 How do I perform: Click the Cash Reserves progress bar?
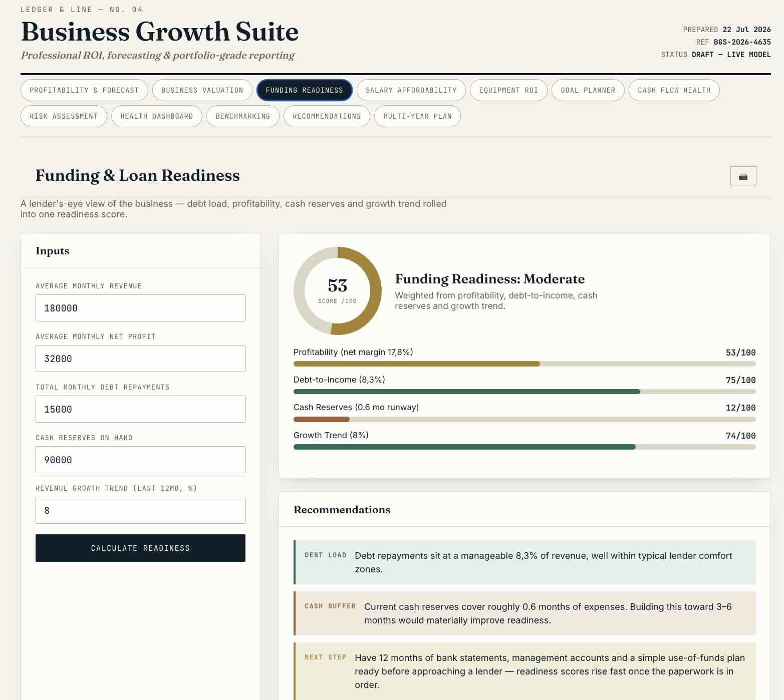coord(525,419)
